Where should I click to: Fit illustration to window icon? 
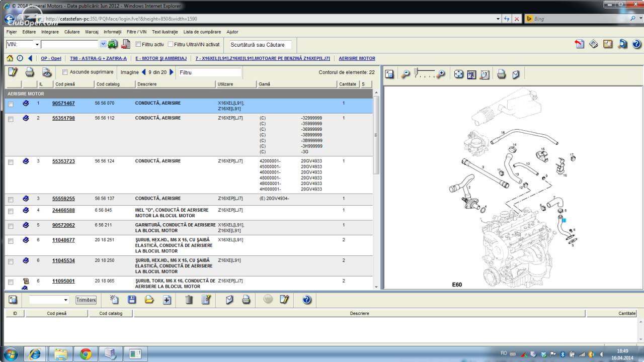[x=471, y=74]
